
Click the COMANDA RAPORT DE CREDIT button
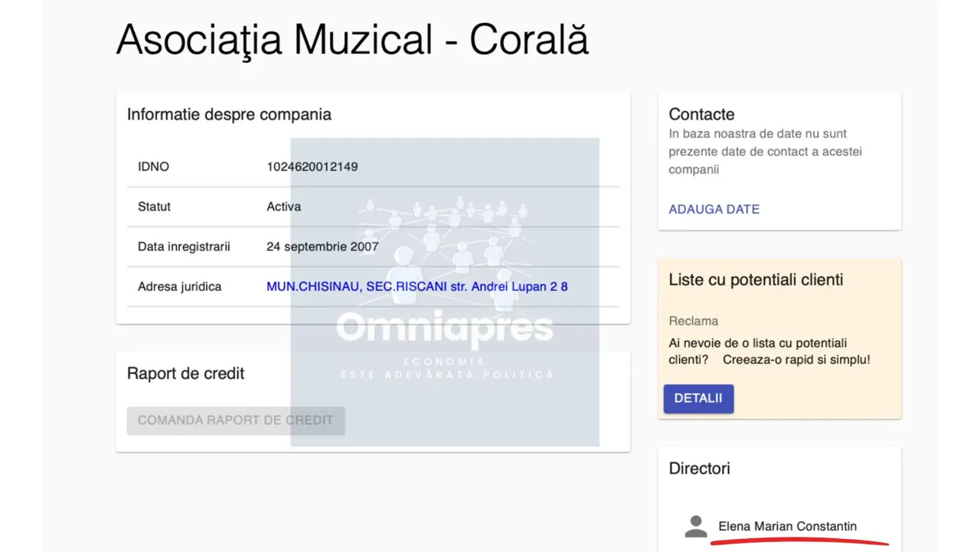(x=236, y=420)
